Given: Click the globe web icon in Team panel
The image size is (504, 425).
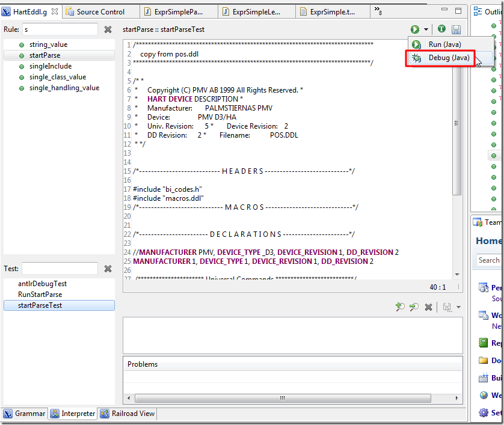Looking at the screenshot, I should [484, 395].
